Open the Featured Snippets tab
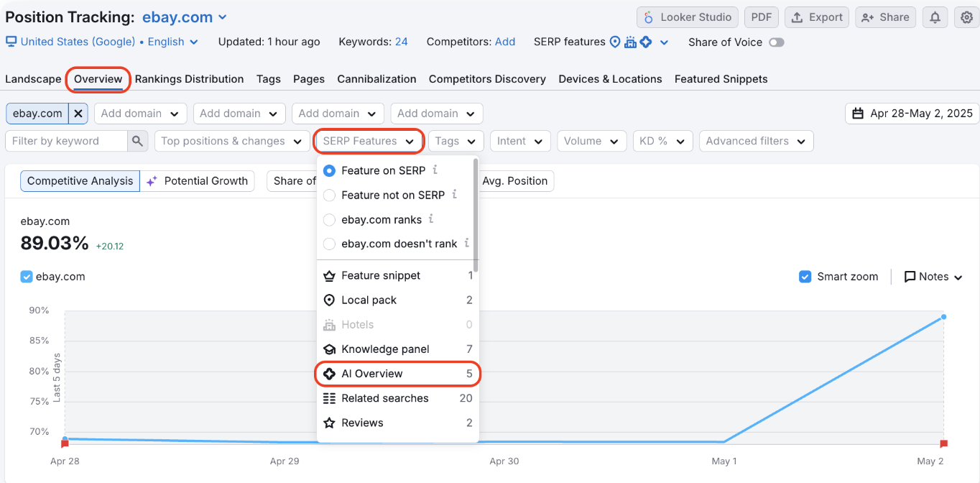 point(721,79)
